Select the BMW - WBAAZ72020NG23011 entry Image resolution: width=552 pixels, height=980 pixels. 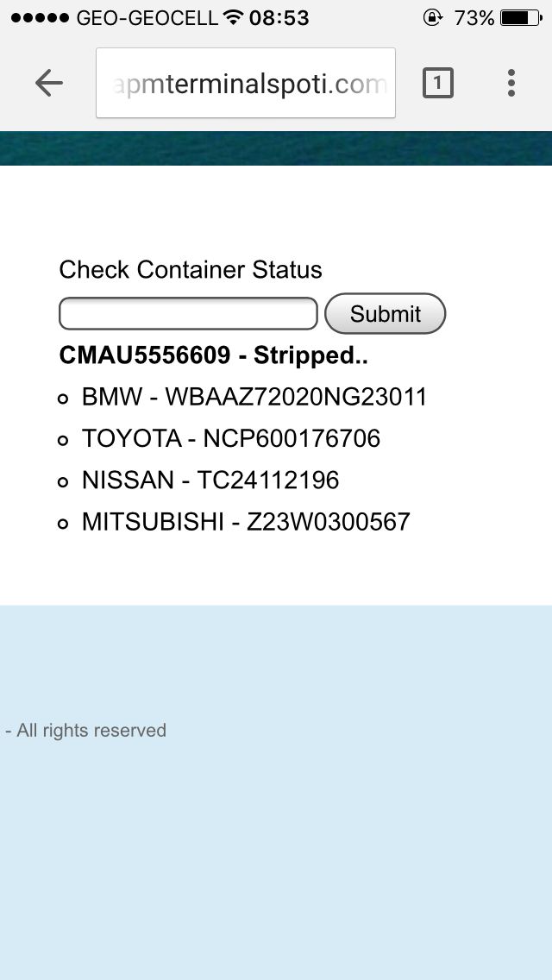(x=254, y=397)
